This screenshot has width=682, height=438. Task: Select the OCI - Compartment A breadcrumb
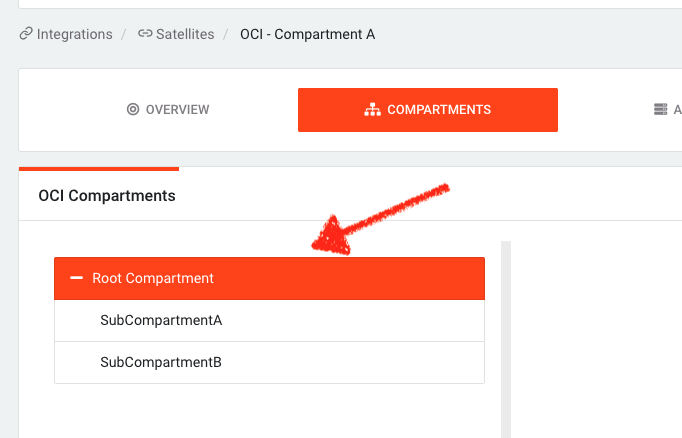click(x=308, y=34)
